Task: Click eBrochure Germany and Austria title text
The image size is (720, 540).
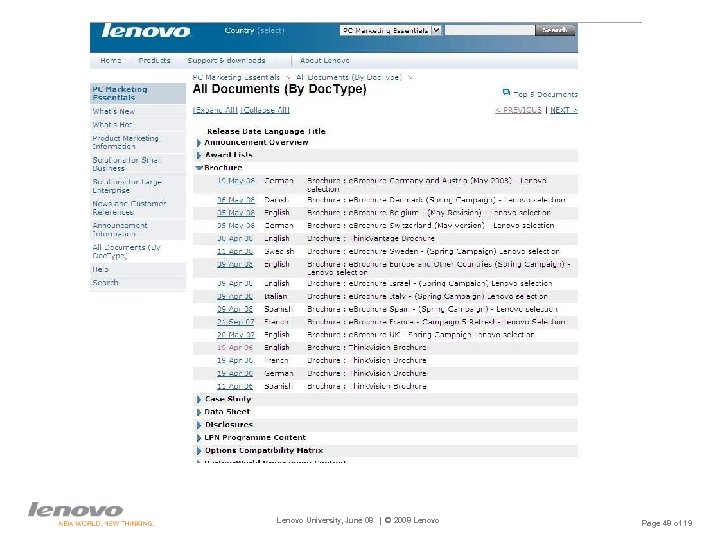Action: click(427, 185)
